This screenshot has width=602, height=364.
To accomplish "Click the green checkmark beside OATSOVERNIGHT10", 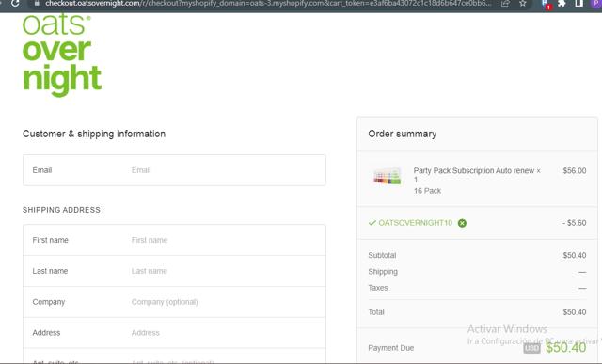I will (x=372, y=223).
